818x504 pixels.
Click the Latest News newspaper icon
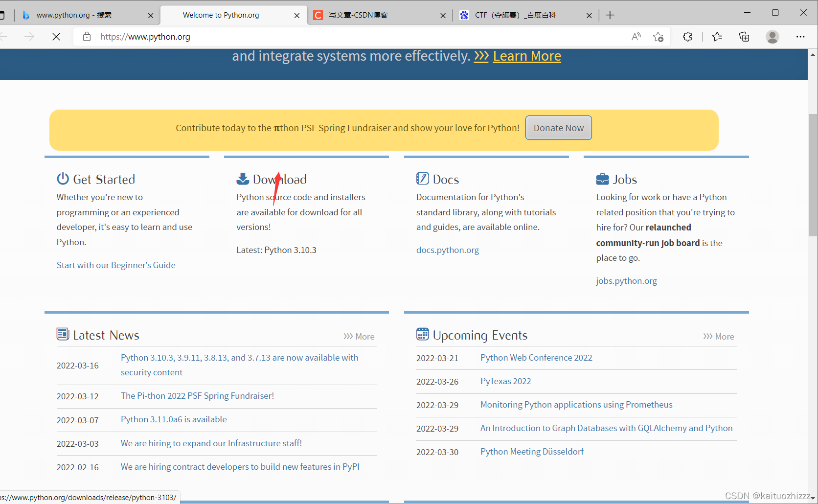pyautogui.click(x=63, y=334)
